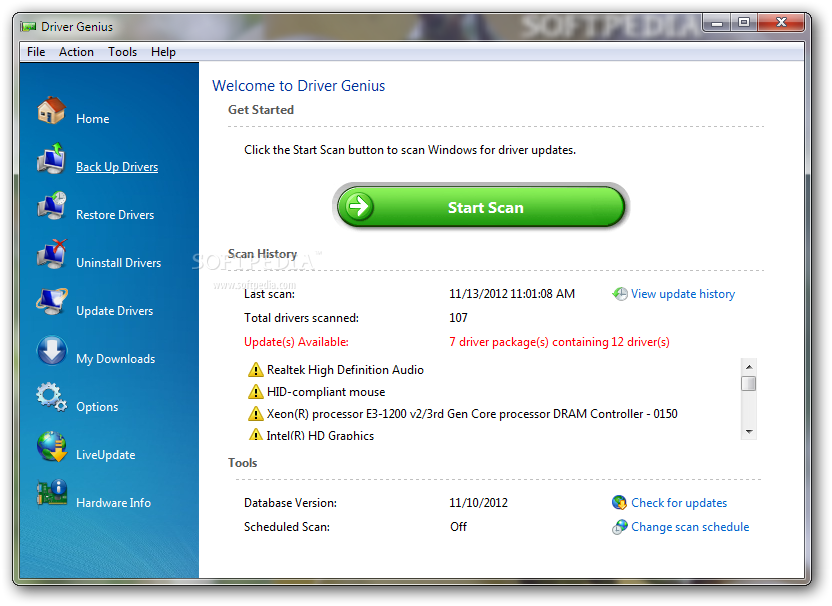Start the driver scan
Screen dimensions: 832x606
tap(481, 206)
